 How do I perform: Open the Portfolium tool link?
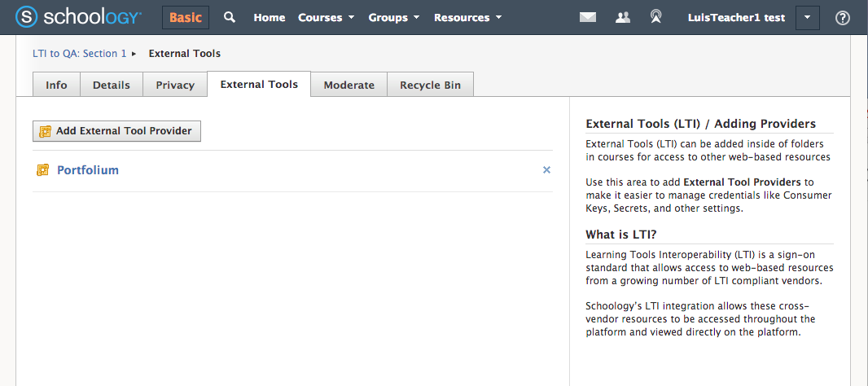[88, 170]
